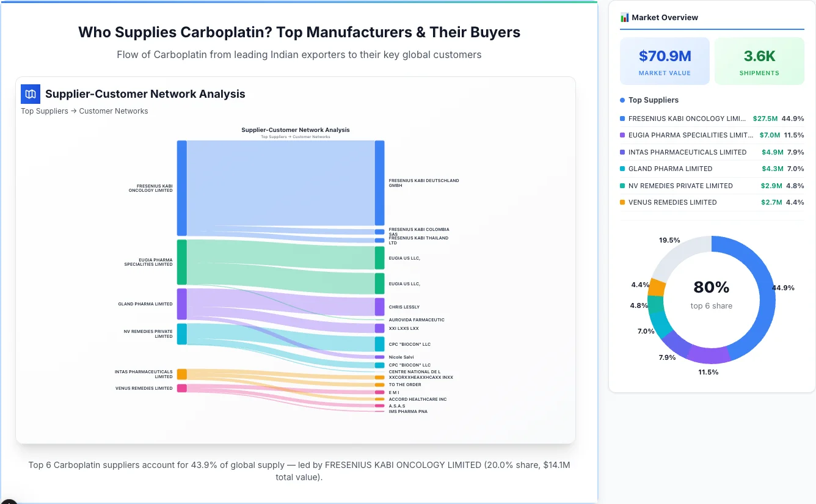The height and width of the screenshot is (504, 816).
Task: Select the FRESENIUS KABI ONCOLOGY Sankey node
Action: coord(181,188)
